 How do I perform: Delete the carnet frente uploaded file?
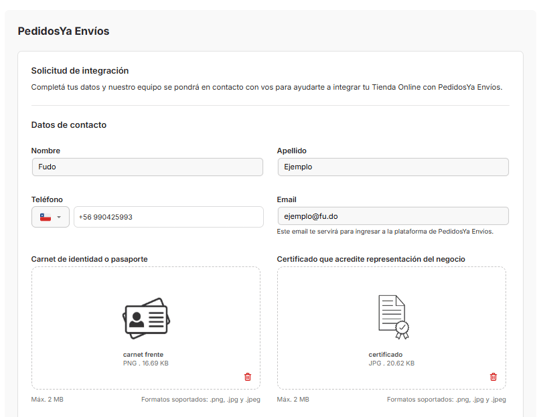pos(248,377)
